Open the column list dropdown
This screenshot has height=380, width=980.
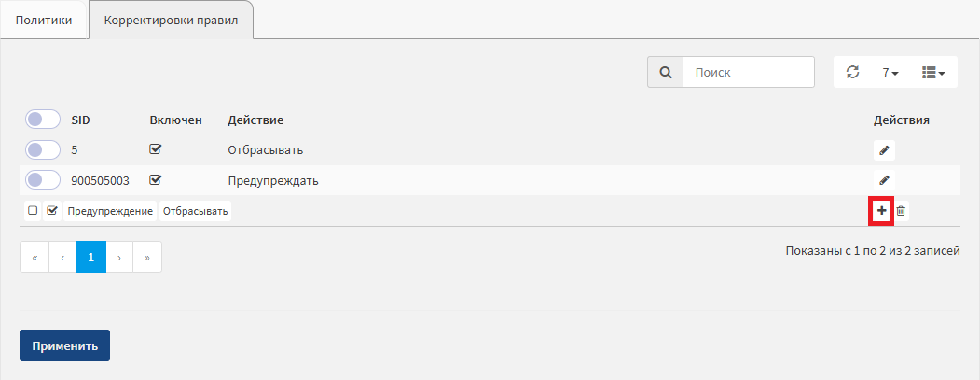click(x=933, y=73)
